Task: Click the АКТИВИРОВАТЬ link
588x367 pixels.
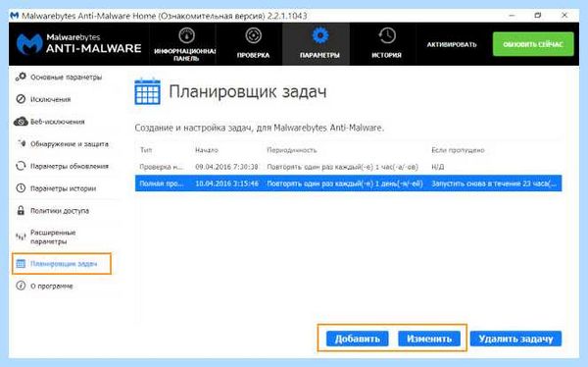Action: 452,44
